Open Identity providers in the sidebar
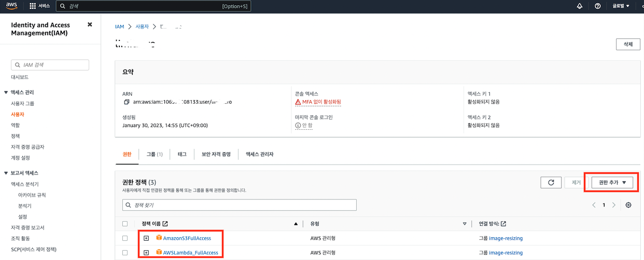This screenshot has height=260, width=644. pos(27,147)
